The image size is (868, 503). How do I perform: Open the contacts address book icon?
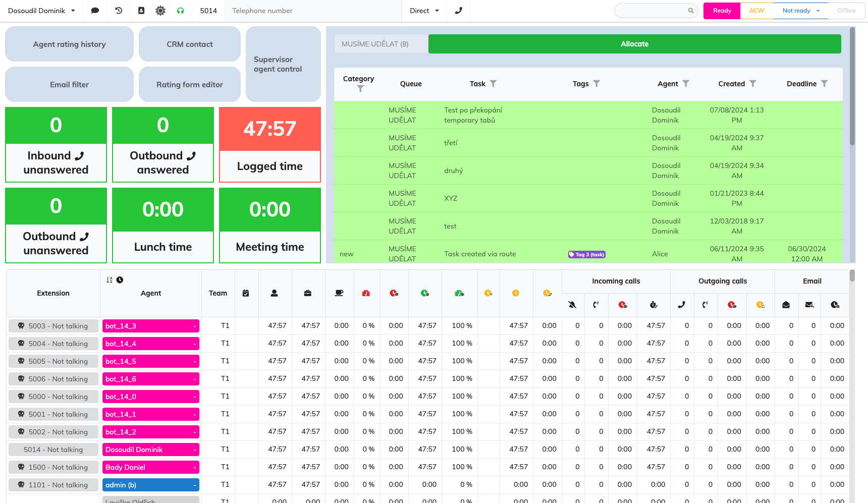pyautogui.click(x=141, y=11)
